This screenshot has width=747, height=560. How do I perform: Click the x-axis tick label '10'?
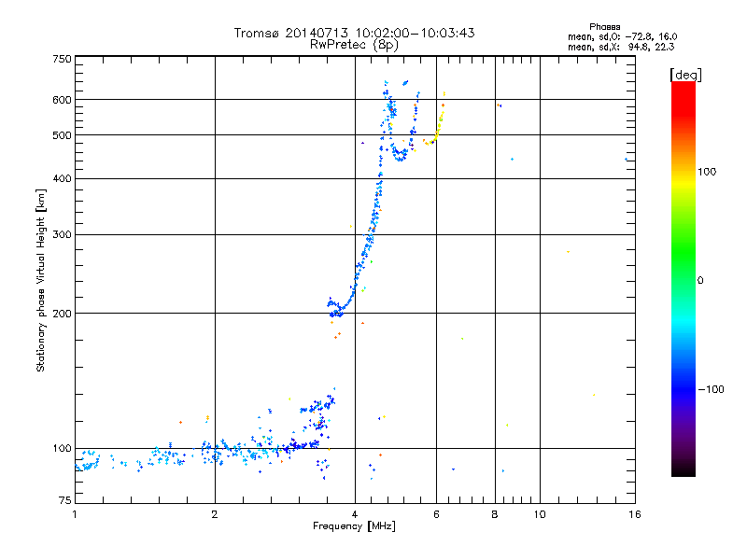540,514
